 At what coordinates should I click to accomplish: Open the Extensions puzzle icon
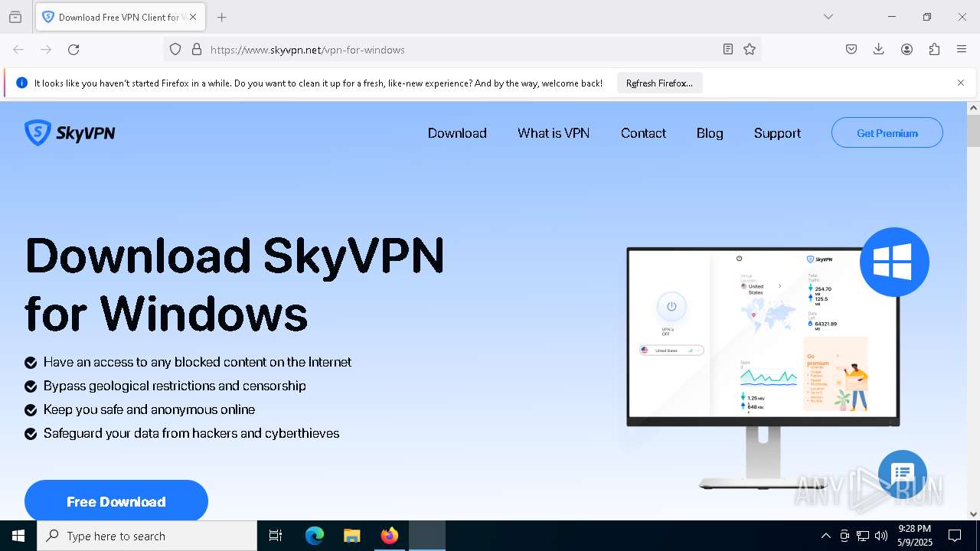[x=934, y=49]
